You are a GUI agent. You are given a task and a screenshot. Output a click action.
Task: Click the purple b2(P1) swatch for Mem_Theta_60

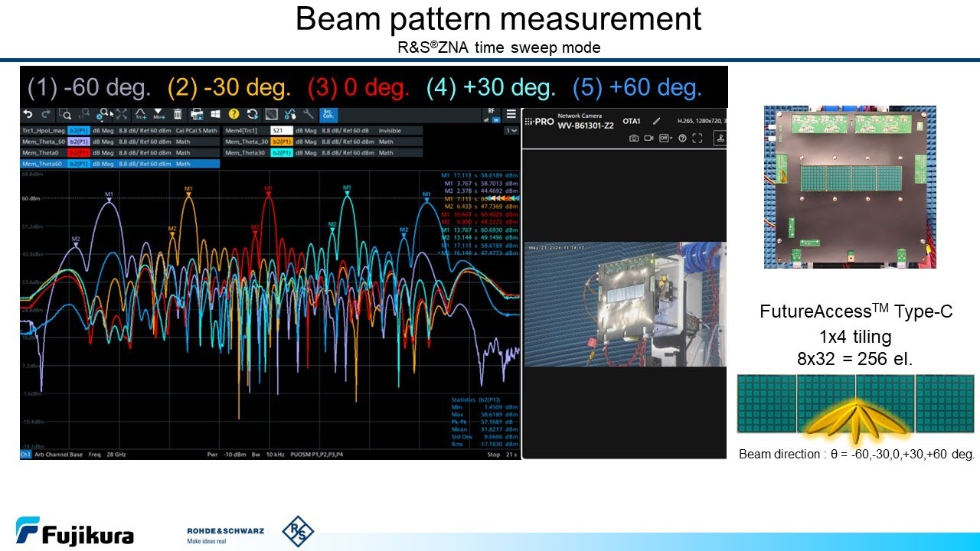[79, 142]
